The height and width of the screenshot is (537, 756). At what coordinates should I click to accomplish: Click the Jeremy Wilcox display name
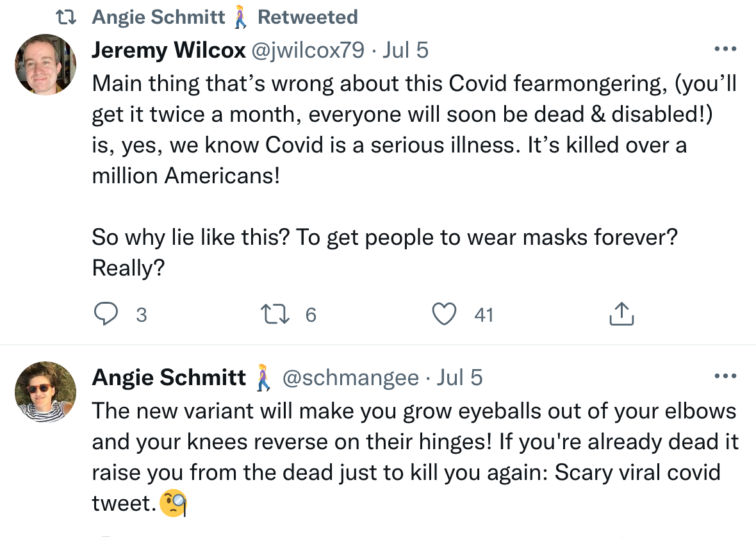point(168,49)
